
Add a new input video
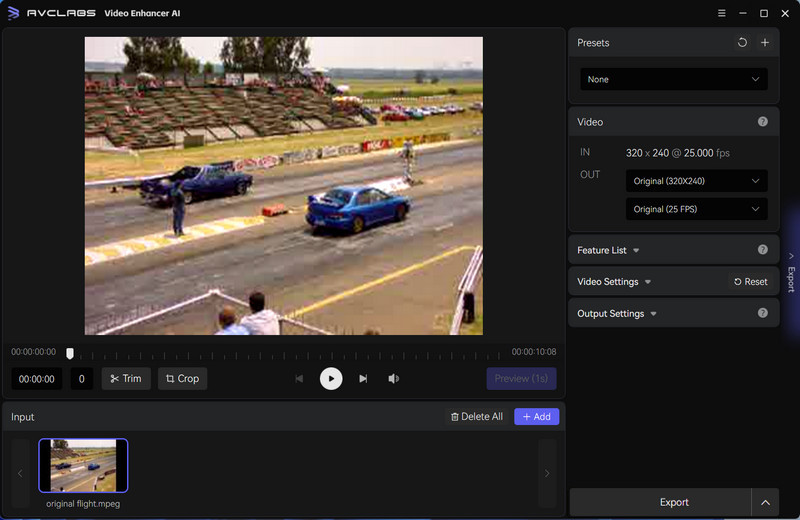coord(537,417)
